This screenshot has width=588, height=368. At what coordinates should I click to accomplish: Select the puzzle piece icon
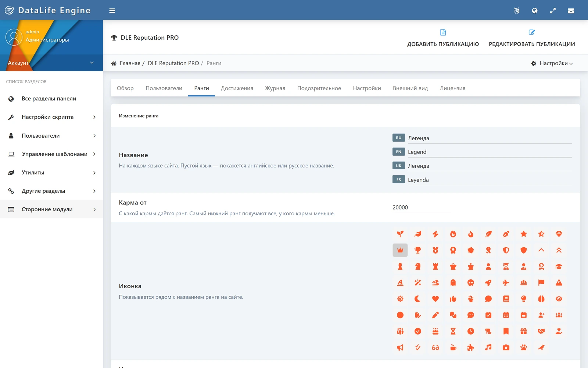[471, 347]
